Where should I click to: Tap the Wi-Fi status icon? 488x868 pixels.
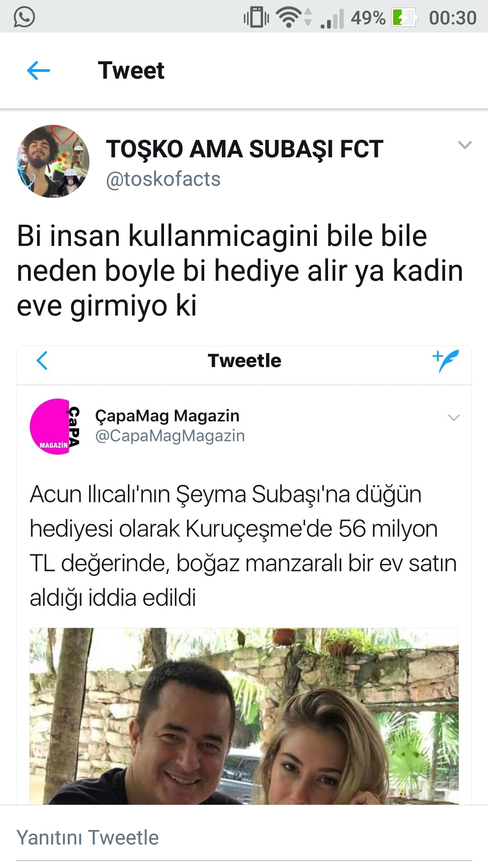point(290,17)
